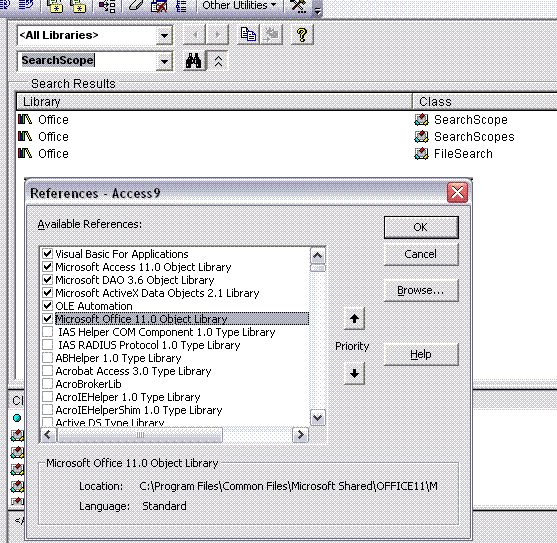
Task: Click the calendar with red X icon
Action: [x=158, y=6]
